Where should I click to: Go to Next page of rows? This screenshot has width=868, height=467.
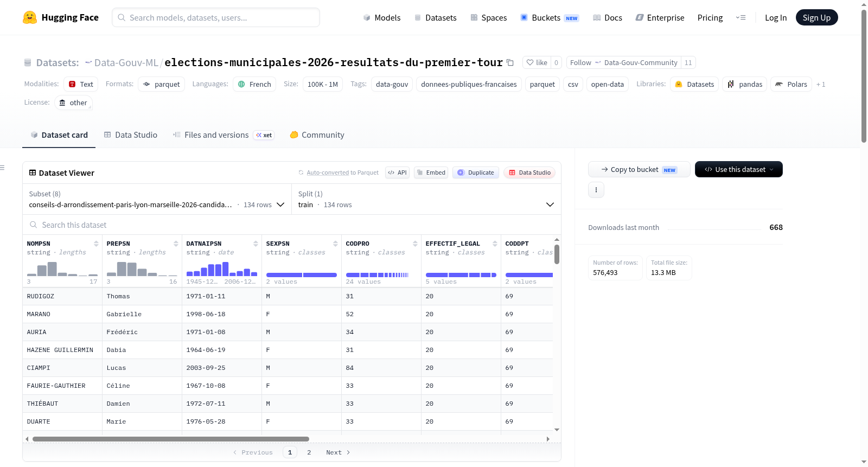(x=338, y=452)
